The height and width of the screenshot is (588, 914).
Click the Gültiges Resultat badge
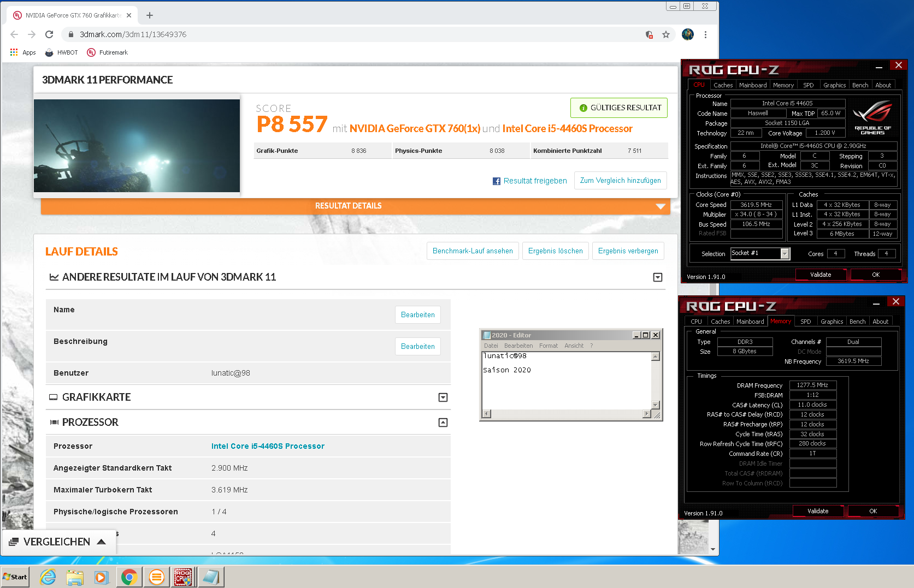coord(619,108)
